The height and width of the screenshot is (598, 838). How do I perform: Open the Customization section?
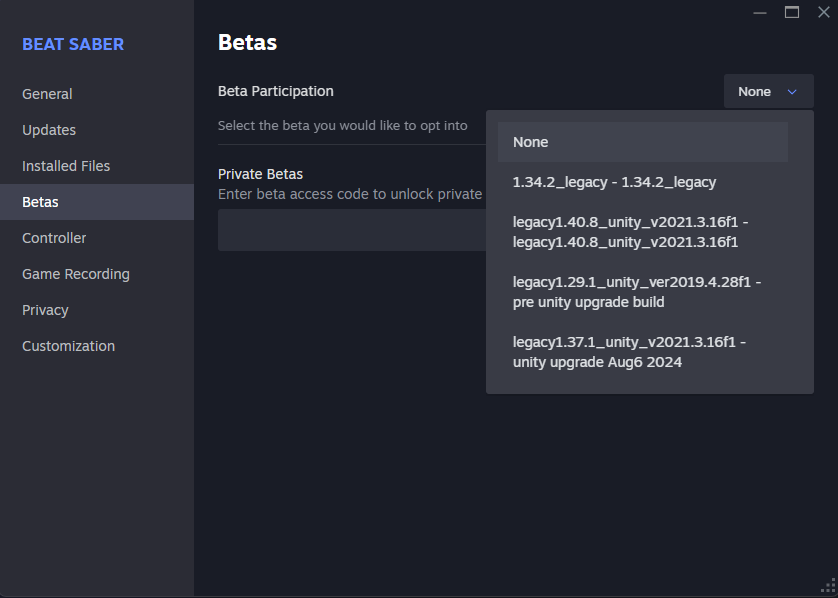[68, 346]
